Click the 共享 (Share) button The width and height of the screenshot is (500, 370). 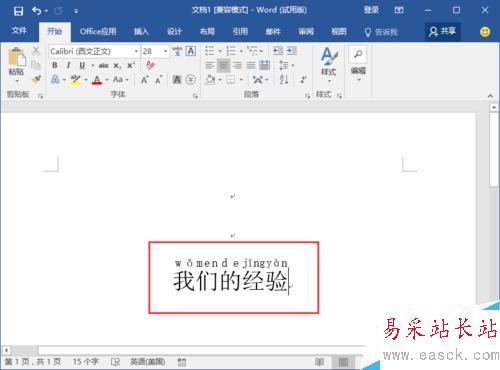click(x=442, y=32)
